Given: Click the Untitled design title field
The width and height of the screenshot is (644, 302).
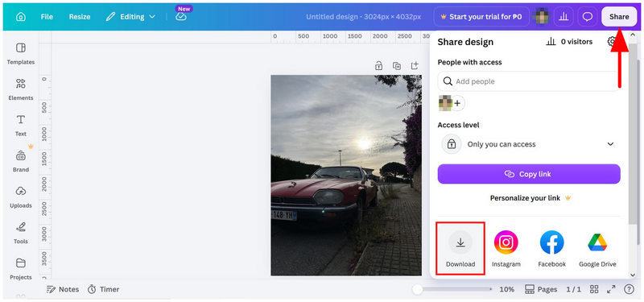Looking at the screenshot, I should [x=364, y=17].
